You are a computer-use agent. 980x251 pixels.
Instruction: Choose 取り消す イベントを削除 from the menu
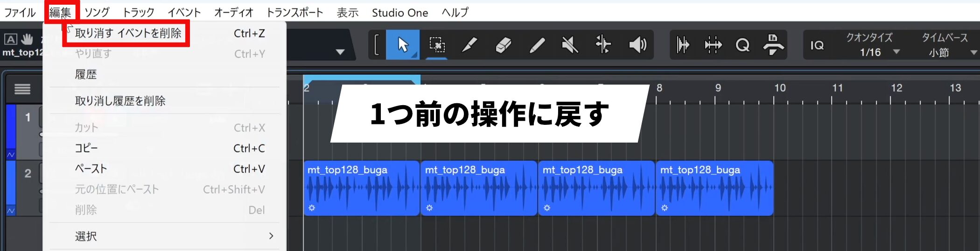click(x=128, y=33)
